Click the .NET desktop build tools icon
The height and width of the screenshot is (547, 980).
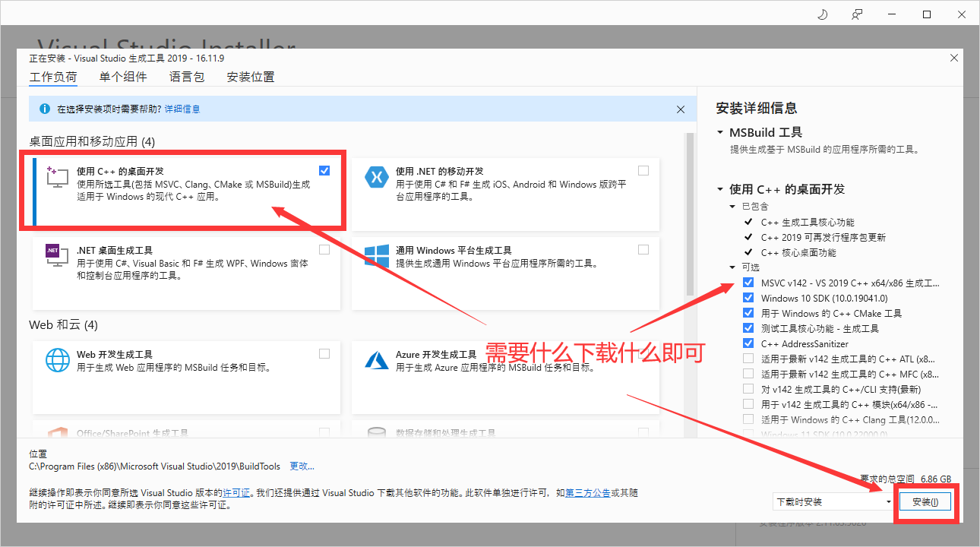(58, 255)
